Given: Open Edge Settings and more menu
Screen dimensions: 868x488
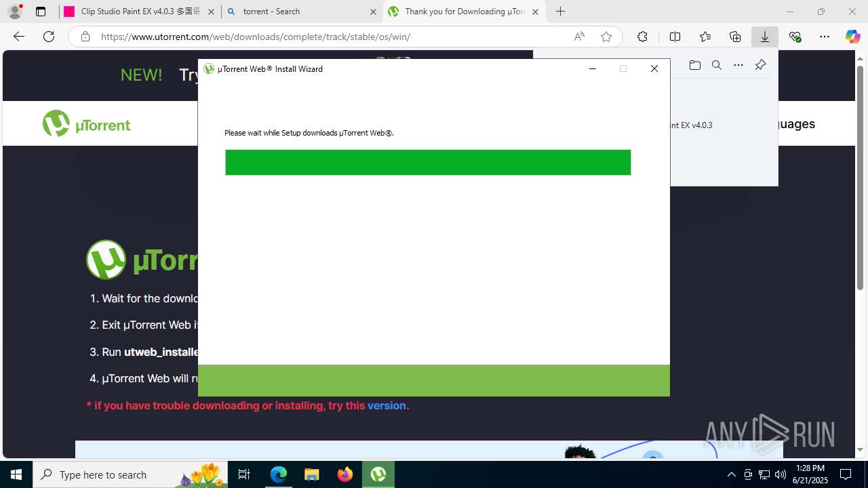Looking at the screenshot, I should (825, 37).
